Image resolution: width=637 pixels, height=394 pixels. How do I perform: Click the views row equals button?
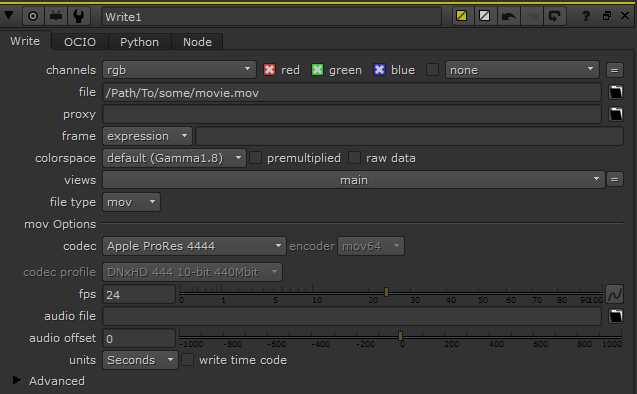point(615,179)
